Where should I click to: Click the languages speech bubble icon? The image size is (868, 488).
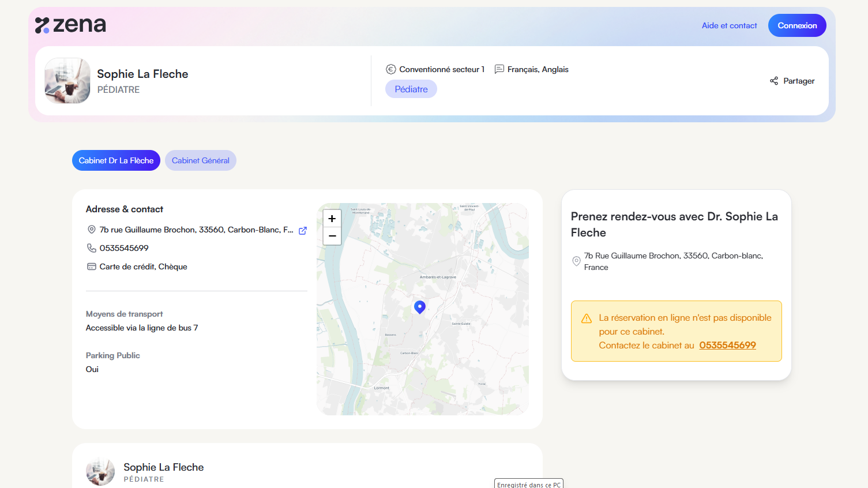point(499,69)
